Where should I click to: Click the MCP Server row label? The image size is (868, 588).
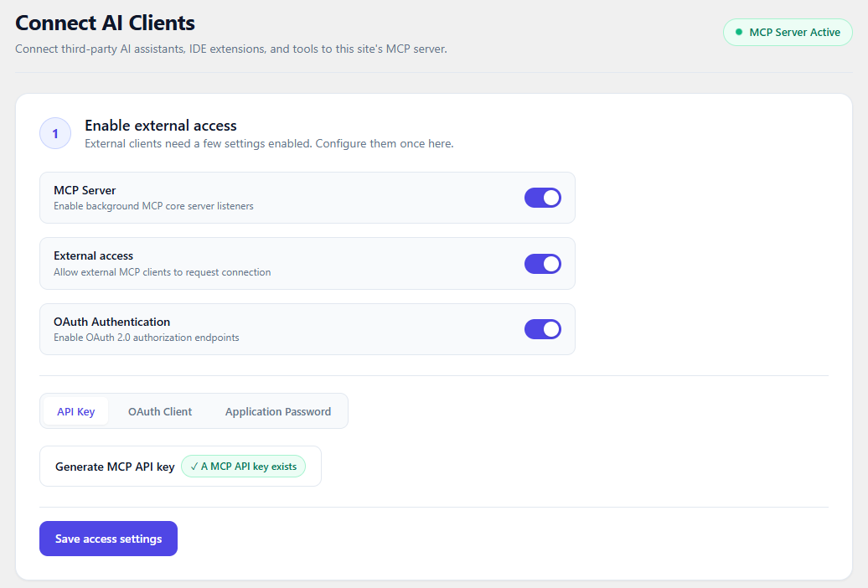[85, 190]
